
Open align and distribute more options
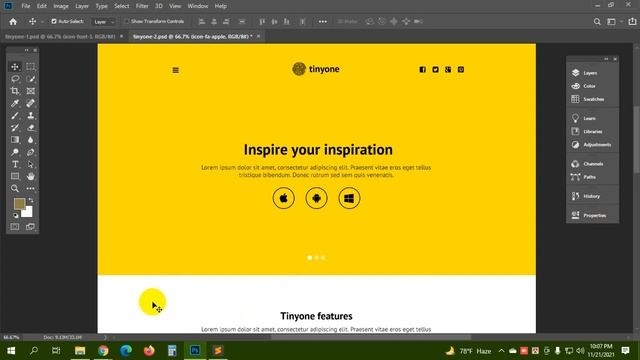pos(322,22)
